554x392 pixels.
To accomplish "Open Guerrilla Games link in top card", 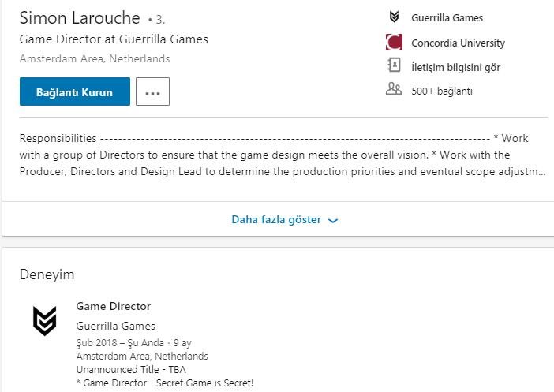I will (447, 17).
